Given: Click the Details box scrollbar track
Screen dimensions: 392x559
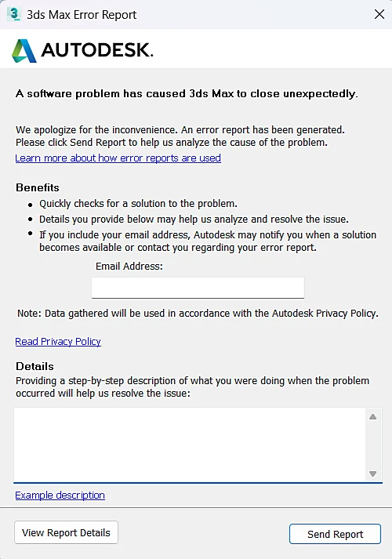Looking at the screenshot, I should (x=372, y=445).
